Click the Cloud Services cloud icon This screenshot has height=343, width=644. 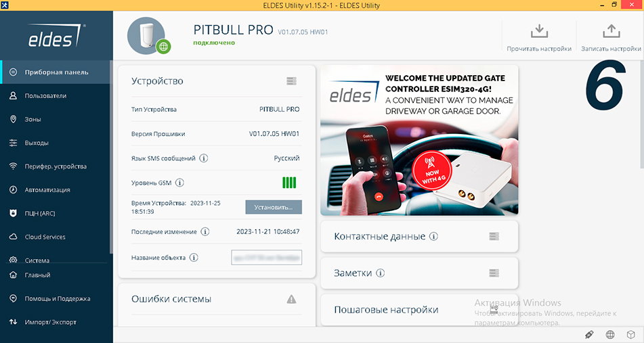(13, 237)
